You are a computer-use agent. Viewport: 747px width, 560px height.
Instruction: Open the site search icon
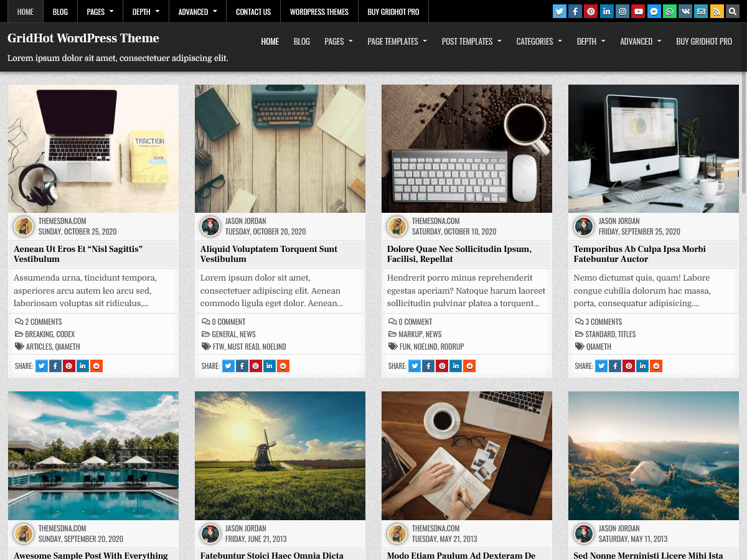coord(732,11)
